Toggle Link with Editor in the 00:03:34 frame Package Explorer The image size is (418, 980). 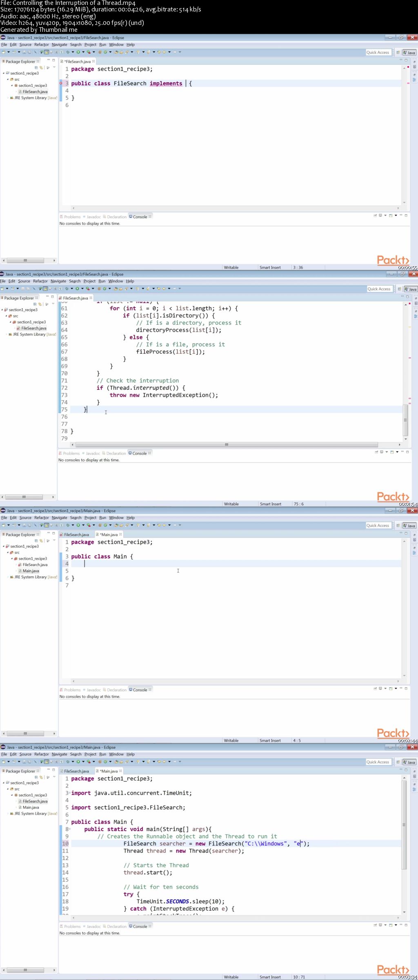pos(41,777)
